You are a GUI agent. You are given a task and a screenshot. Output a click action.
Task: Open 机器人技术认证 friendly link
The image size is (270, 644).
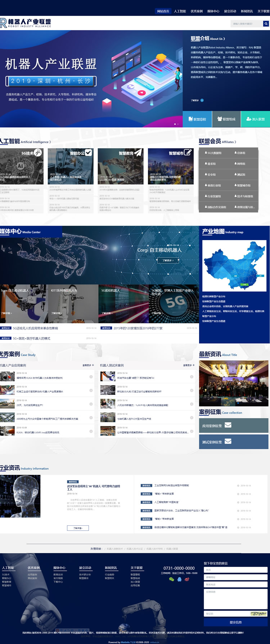click(x=135, y=548)
